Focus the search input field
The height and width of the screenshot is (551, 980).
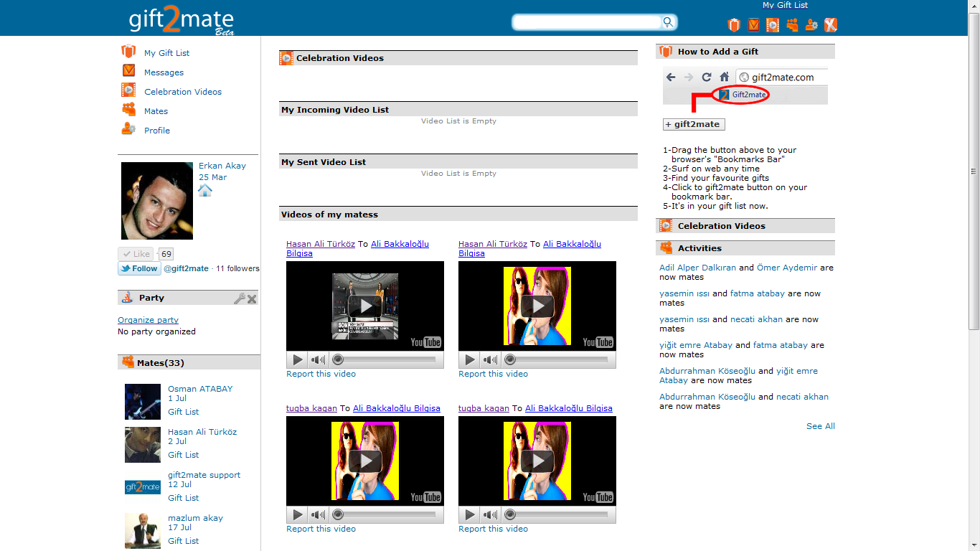pos(588,22)
